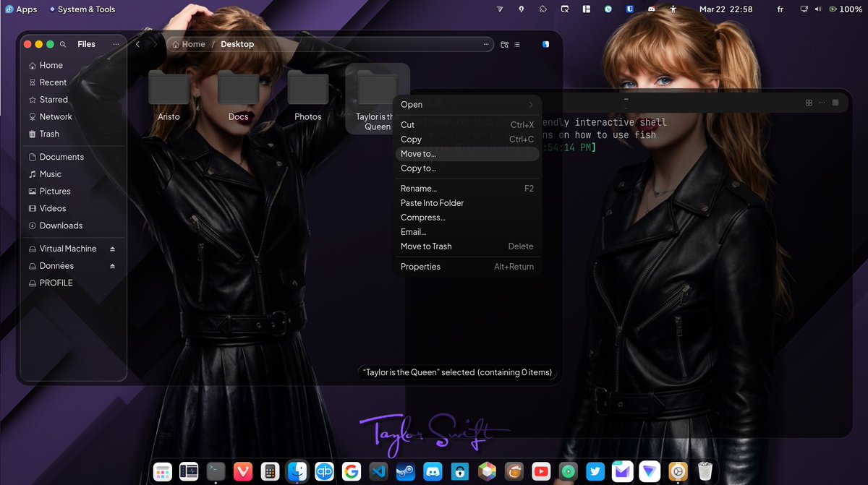Eject the Virtual Machine drive
Image resolution: width=868 pixels, height=485 pixels.
112,249
